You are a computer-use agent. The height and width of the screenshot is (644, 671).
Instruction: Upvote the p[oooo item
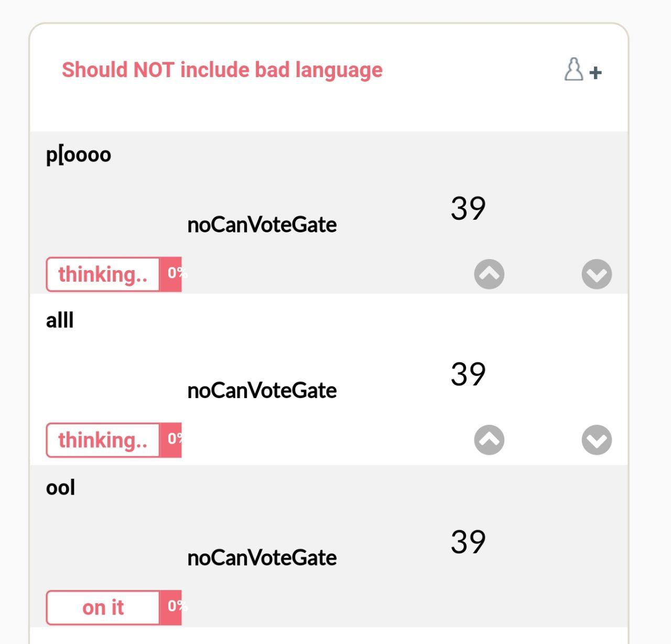click(x=489, y=274)
